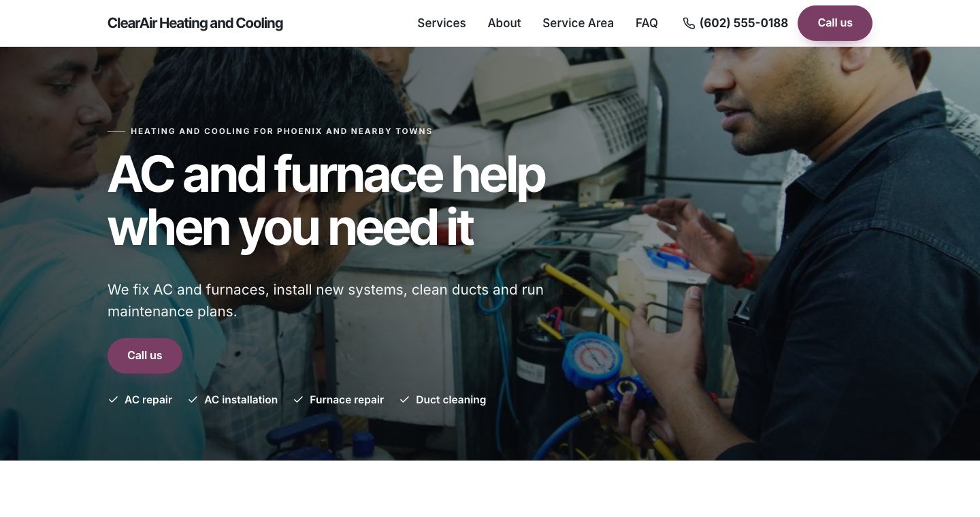
Task: Click the ClearAir Heating and Cooling logo
Action: pos(195,23)
